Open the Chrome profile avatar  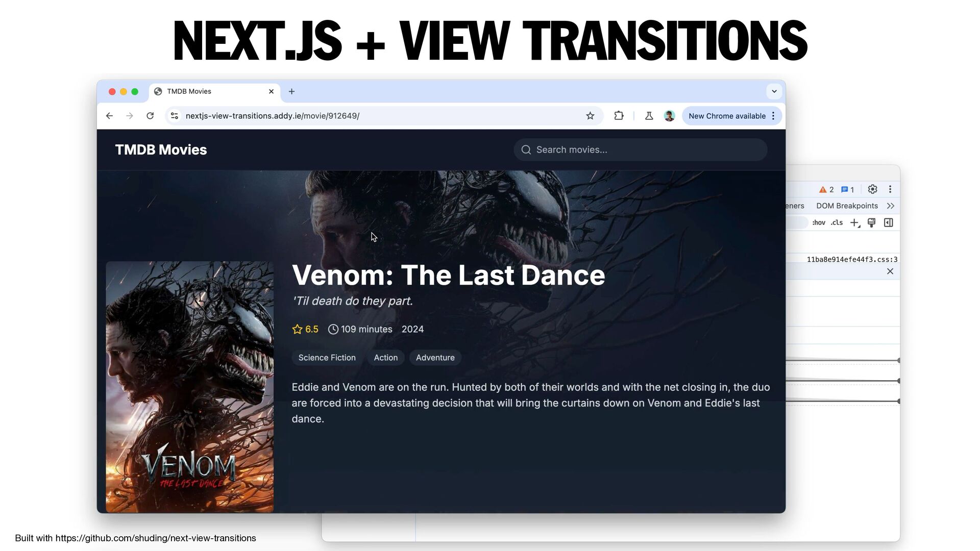pyautogui.click(x=669, y=116)
